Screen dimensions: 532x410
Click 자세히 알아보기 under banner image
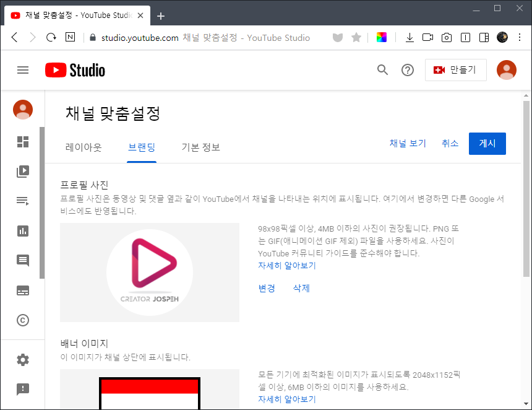286,399
